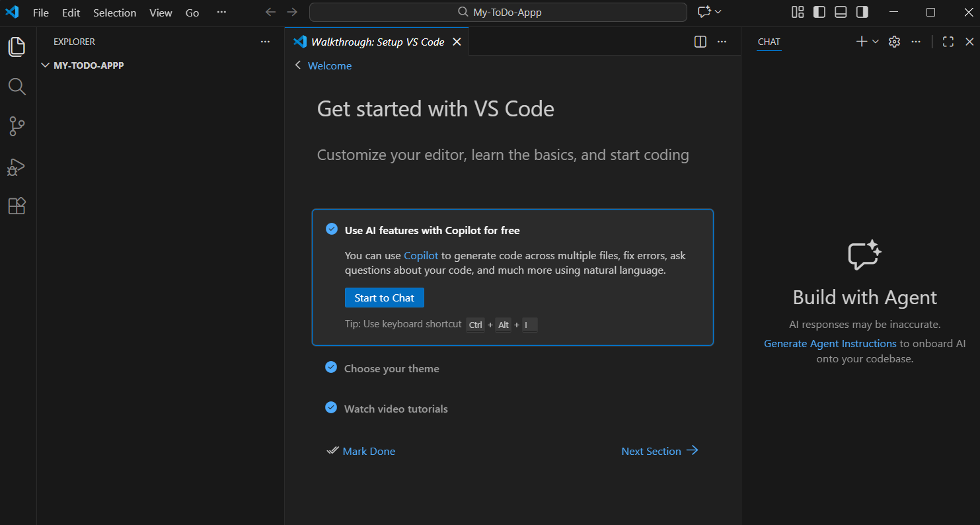Toggle the Watch video tutorials step checkmark
980x525 pixels.
click(x=331, y=407)
